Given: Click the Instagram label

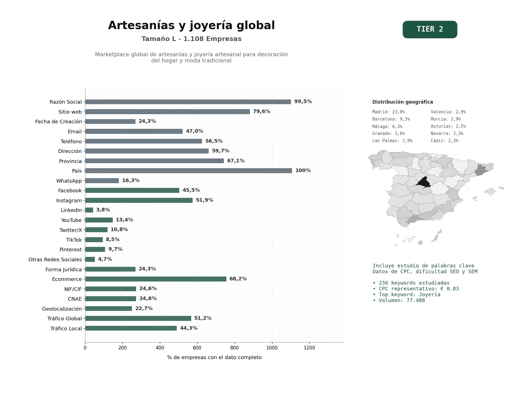Looking at the screenshot, I should (69, 201).
